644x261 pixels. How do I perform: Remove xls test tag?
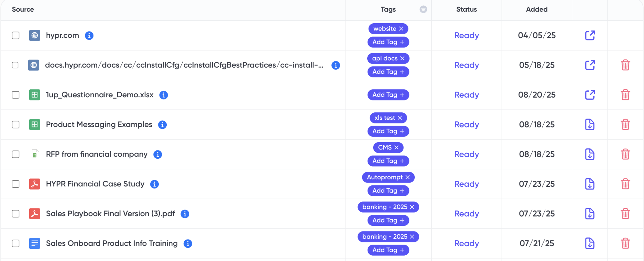[400, 118]
